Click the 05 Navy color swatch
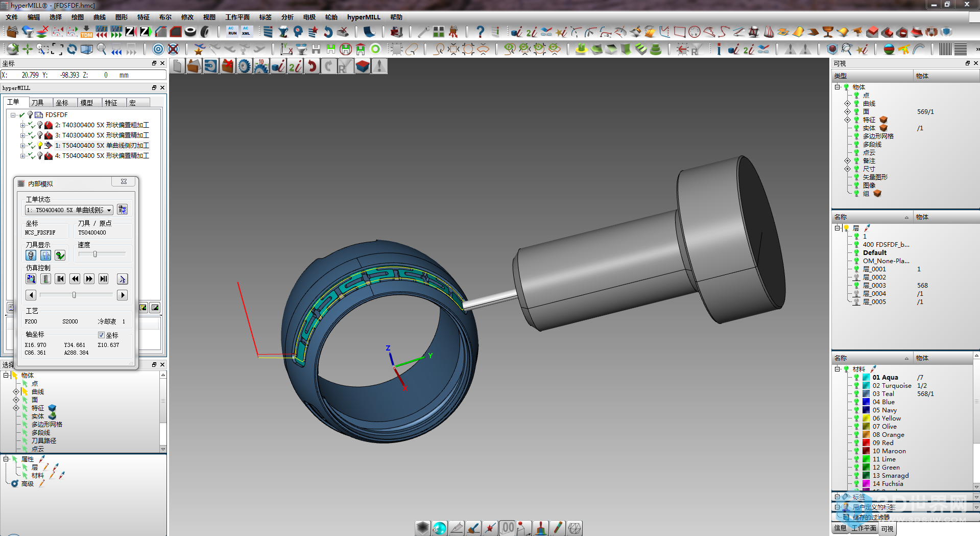 [866, 410]
